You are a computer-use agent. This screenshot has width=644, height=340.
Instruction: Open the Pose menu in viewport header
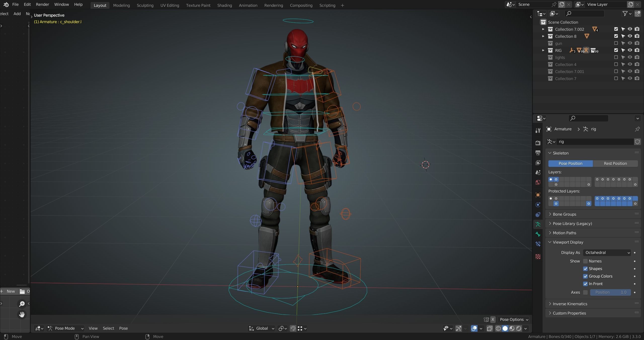pyautogui.click(x=123, y=328)
